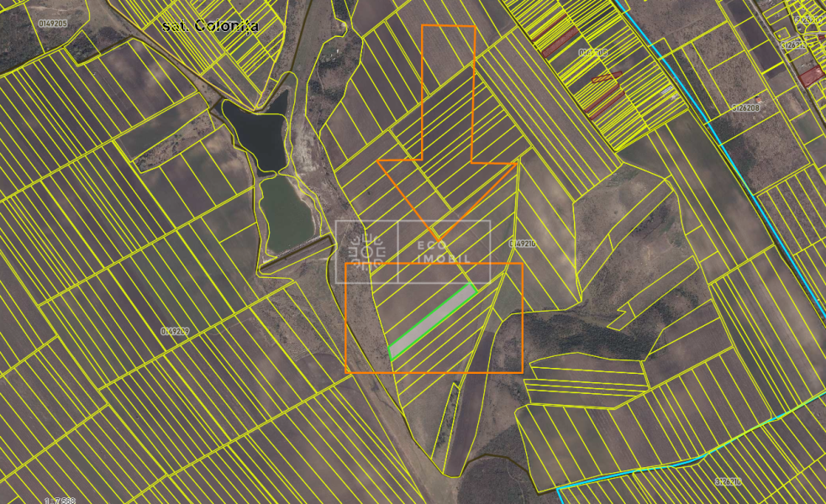
Task: Click the ECO IMOBIL watermark logo icon
Action: pos(367,244)
